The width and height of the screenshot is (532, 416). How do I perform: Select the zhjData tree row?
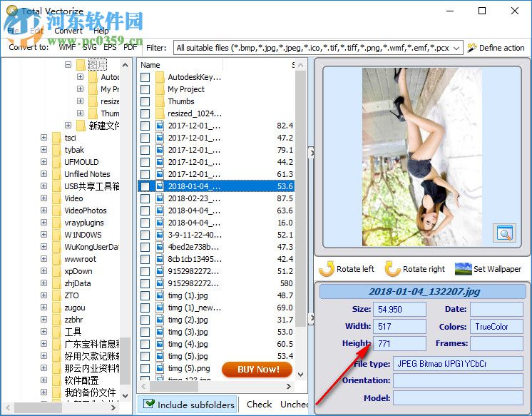[x=78, y=283]
